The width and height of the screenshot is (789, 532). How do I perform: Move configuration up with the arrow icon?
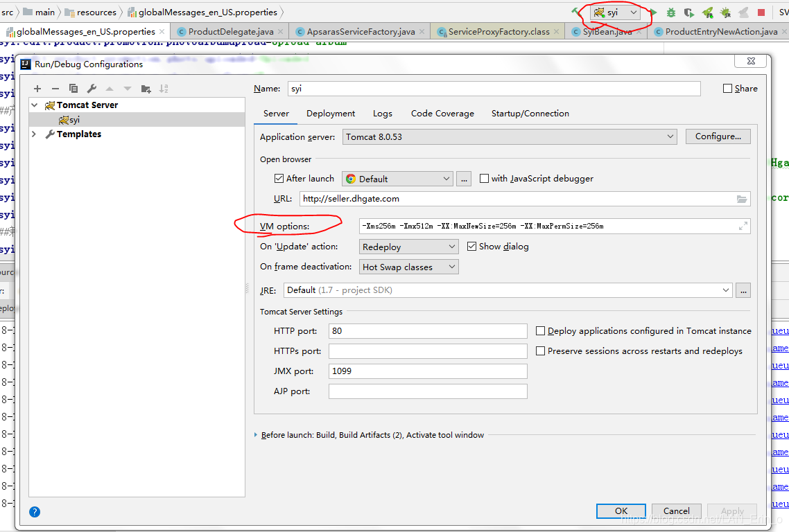(x=110, y=89)
